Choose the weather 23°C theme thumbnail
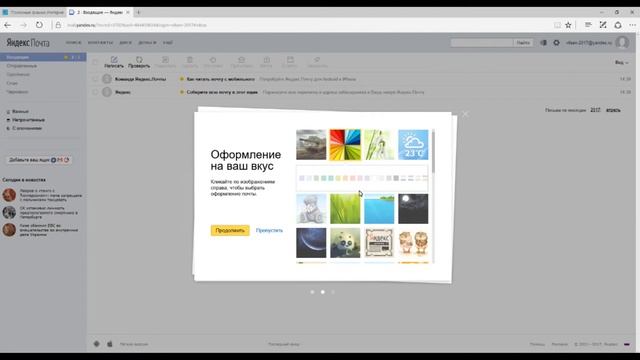Screen dimensions: 640x360 (x=413, y=144)
